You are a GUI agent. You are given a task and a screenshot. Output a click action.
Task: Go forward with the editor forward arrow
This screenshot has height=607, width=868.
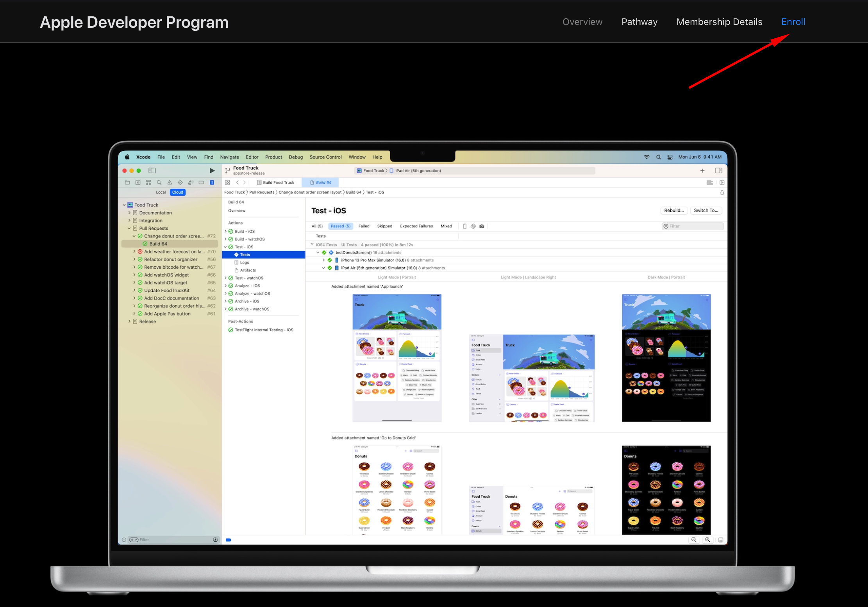[245, 182]
